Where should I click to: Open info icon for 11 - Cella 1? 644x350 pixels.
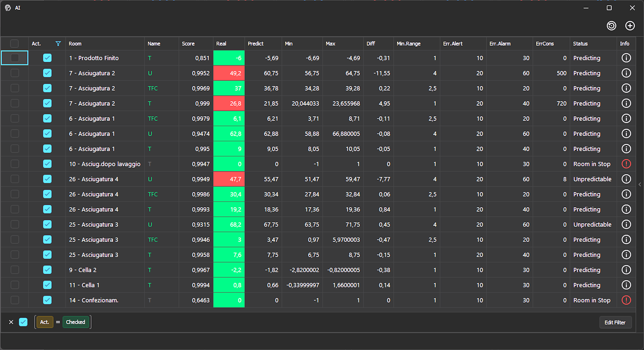[626, 285]
